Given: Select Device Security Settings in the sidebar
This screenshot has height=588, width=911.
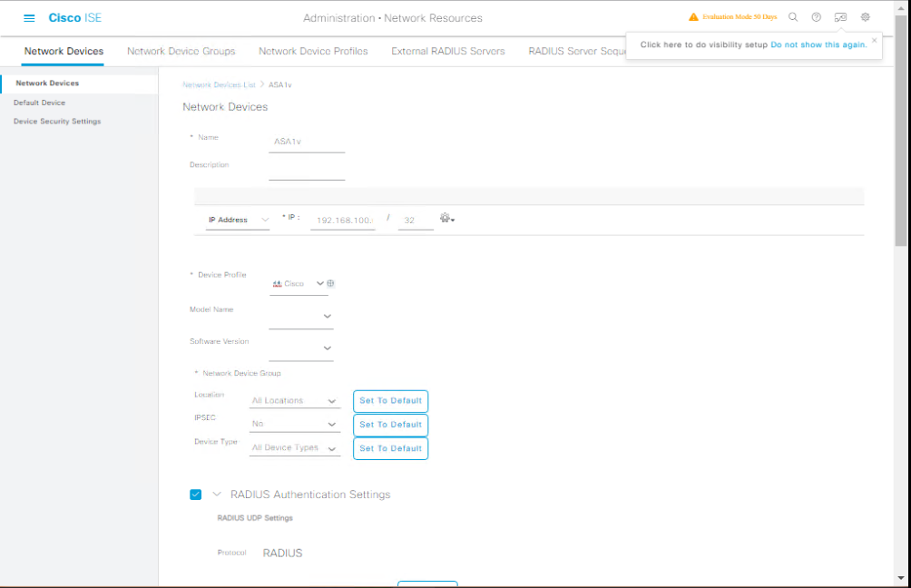Looking at the screenshot, I should point(57,122).
